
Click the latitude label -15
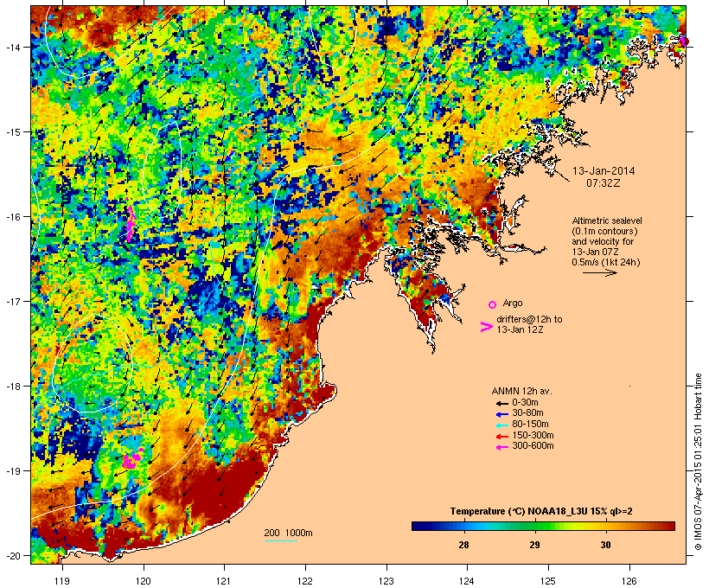coord(12,132)
